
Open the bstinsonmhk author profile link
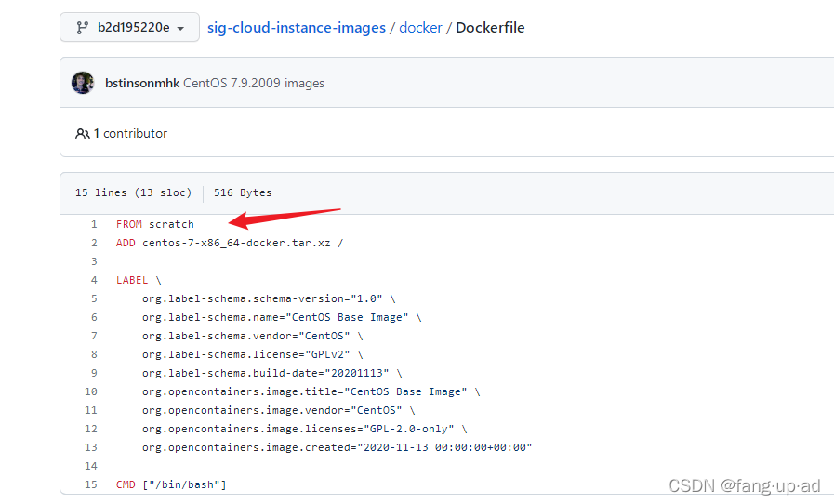tap(142, 83)
